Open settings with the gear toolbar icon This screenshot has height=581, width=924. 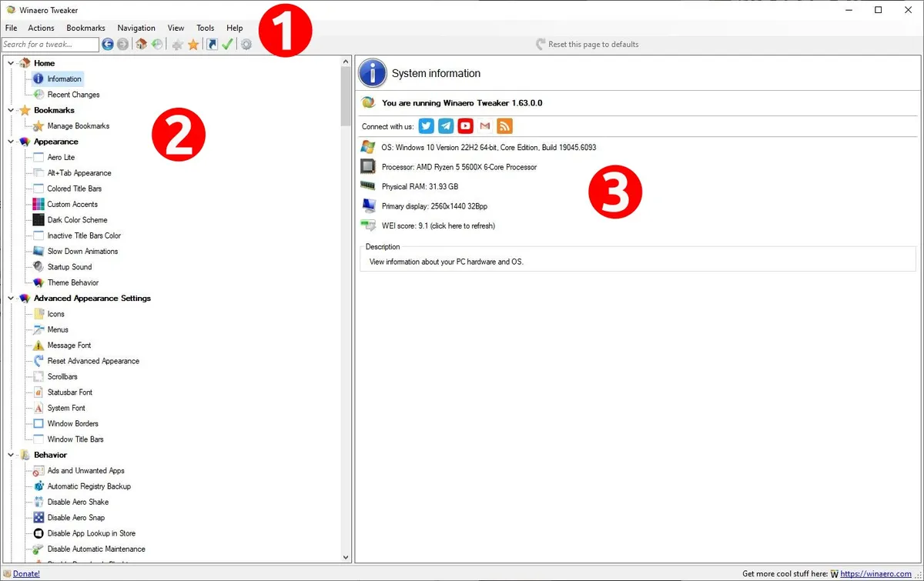pyautogui.click(x=246, y=44)
